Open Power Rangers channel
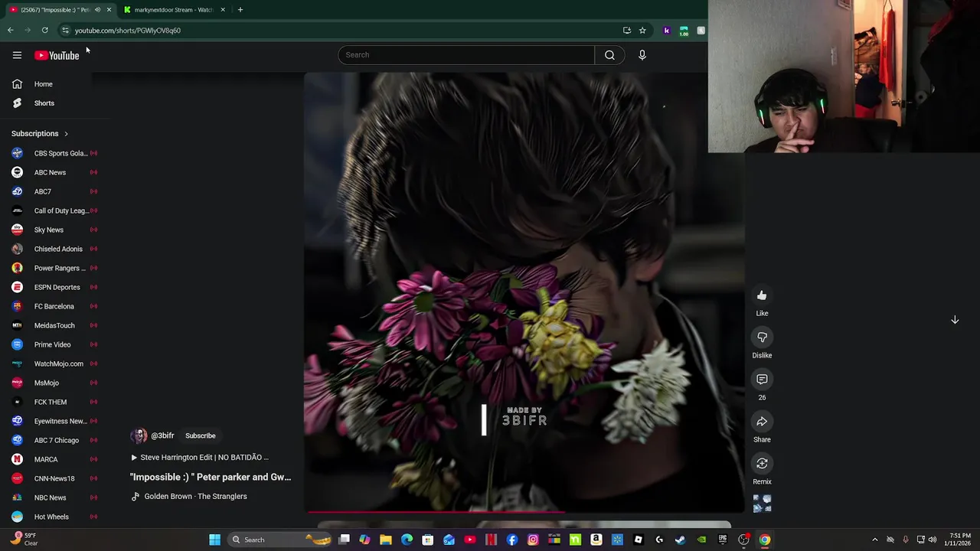This screenshot has width=980, height=551. pos(54,268)
